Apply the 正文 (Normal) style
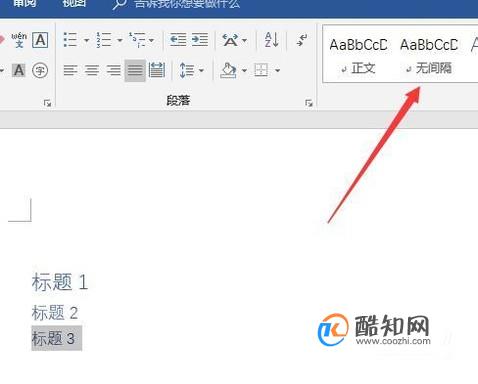The image size is (478, 384). tap(358, 55)
